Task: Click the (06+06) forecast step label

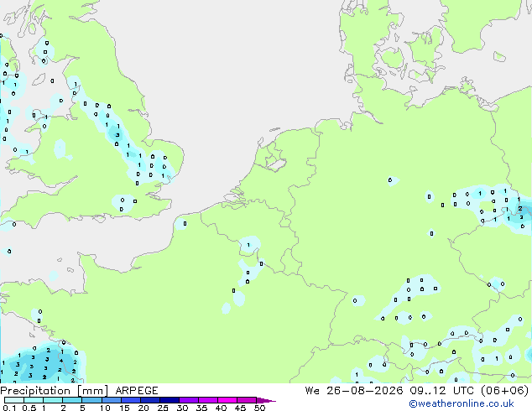Action: 505,391
